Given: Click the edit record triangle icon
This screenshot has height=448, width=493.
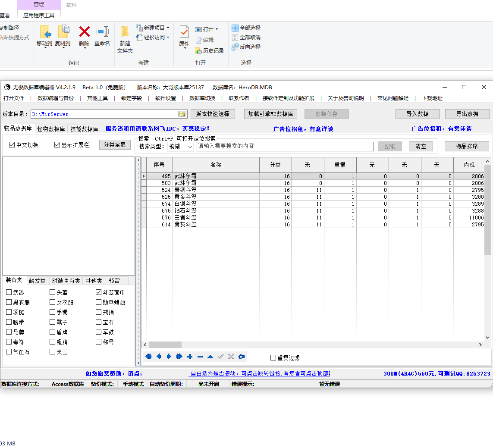Looking at the screenshot, I should [x=210, y=357].
